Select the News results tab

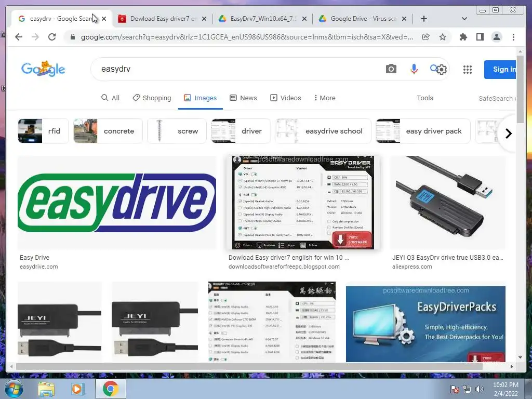(243, 98)
